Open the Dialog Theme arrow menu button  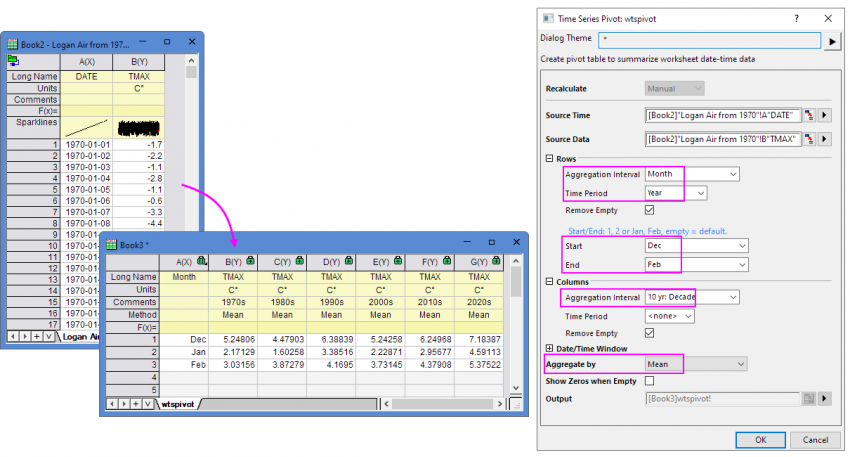832,41
